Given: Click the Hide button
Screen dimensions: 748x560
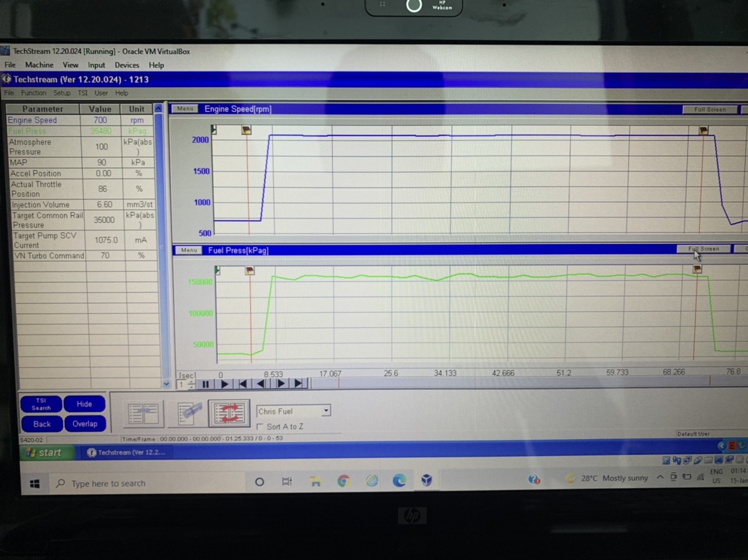Looking at the screenshot, I should click(84, 404).
